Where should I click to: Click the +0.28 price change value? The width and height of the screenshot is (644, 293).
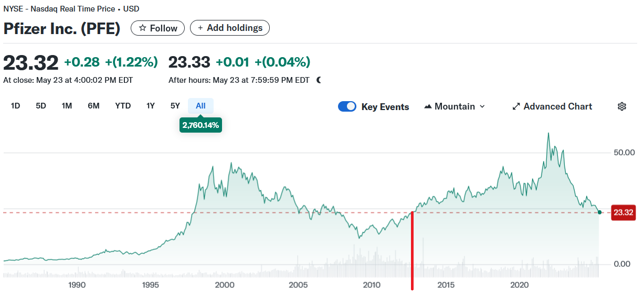click(82, 62)
